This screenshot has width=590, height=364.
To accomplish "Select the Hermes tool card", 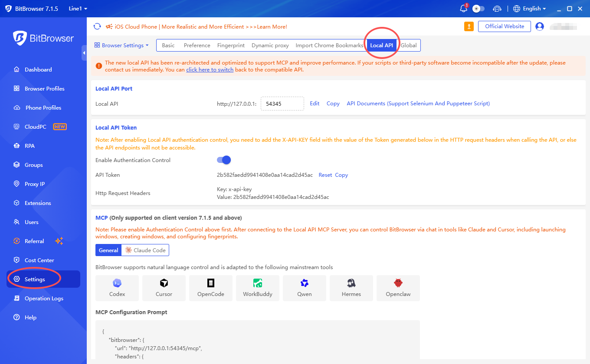I will (351, 288).
